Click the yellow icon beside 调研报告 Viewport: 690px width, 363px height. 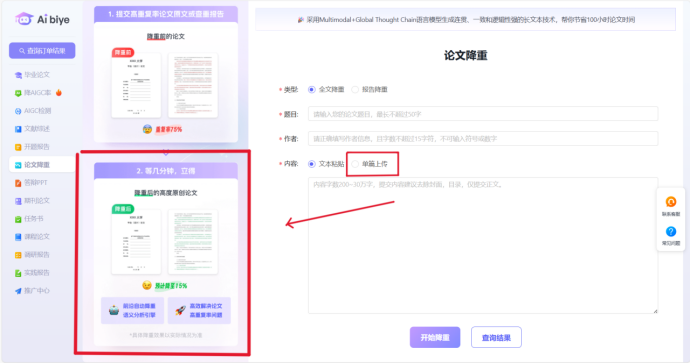click(x=18, y=255)
